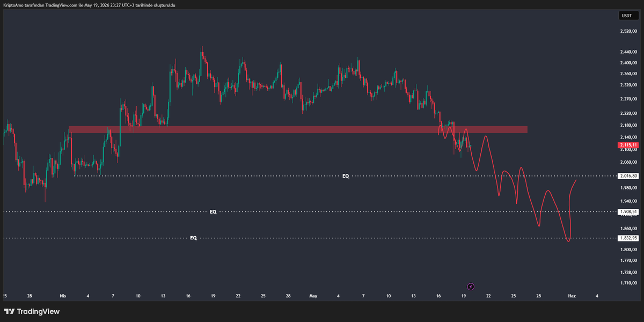This screenshot has width=644, height=322.
Task: Click the 2.016,80 price line label
Action: pyautogui.click(x=628, y=175)
